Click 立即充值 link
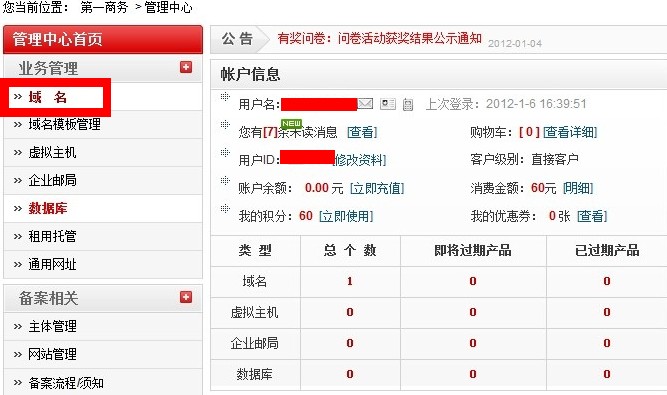This screenshot has height=395, width=667. click(377, 188)
